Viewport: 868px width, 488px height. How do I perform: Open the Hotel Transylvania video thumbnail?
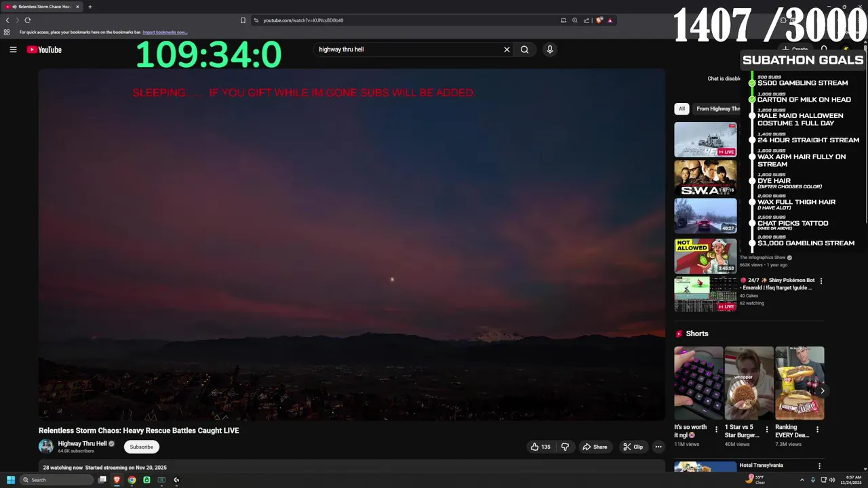pos(705,467)
